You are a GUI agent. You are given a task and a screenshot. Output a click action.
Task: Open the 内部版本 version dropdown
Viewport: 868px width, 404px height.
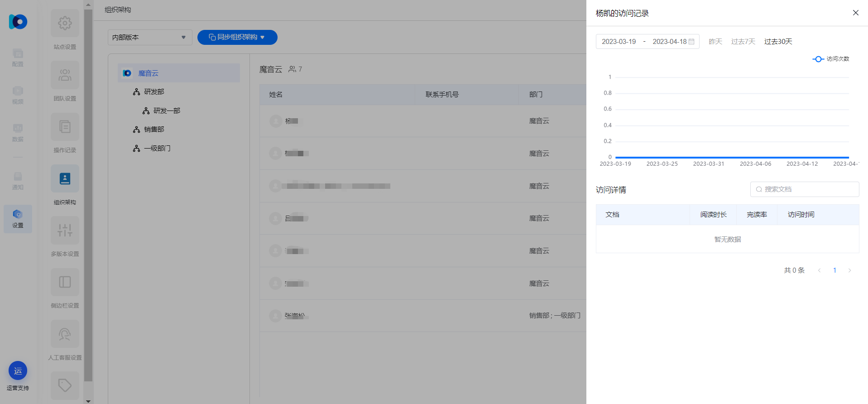point(150,37)
